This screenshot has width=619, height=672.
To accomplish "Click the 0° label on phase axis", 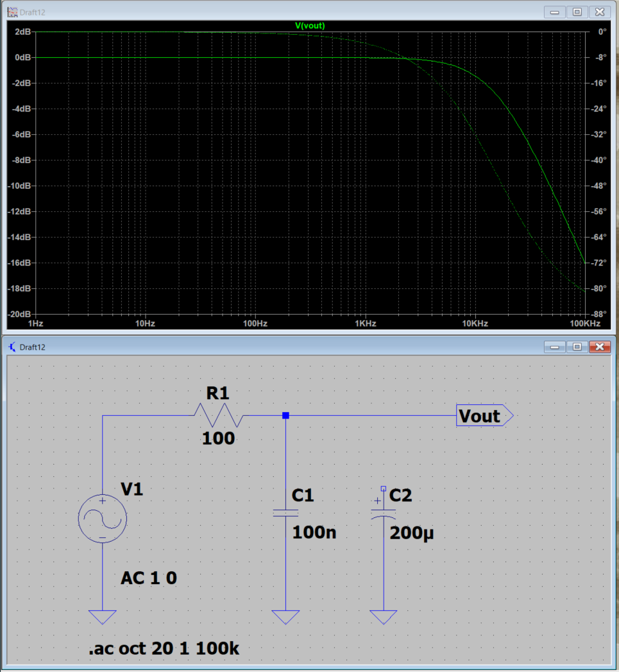I will pyautogui.click(x=602, y=31).
